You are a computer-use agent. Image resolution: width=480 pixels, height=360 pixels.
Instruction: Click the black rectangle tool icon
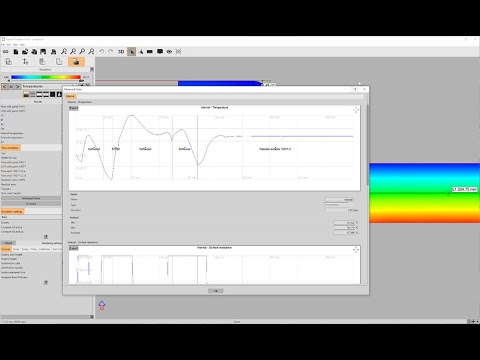[x=150, y=52]
